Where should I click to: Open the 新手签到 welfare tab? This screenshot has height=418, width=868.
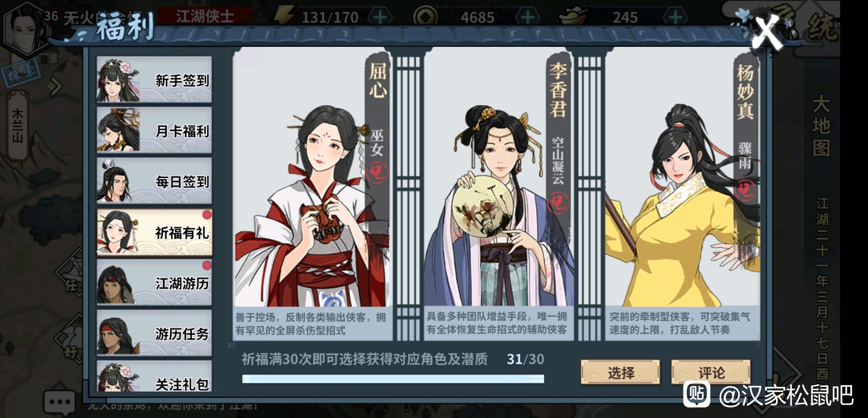pos(154,79)
